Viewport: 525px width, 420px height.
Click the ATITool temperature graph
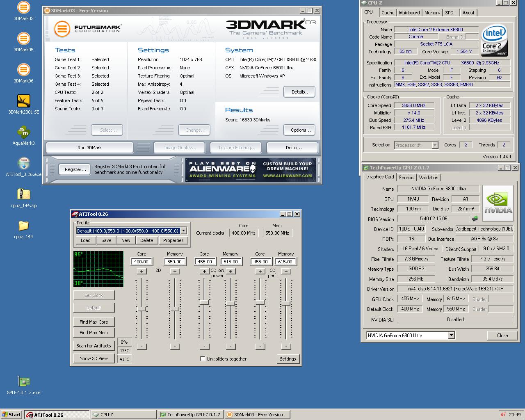pyautogui.click(x=98, y=269)
